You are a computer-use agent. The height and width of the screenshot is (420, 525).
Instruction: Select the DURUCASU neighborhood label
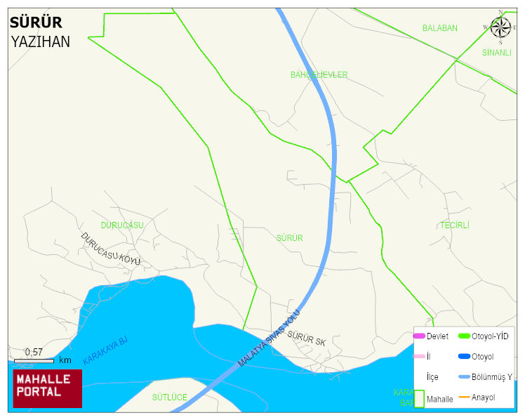click(x=122, y=225)
